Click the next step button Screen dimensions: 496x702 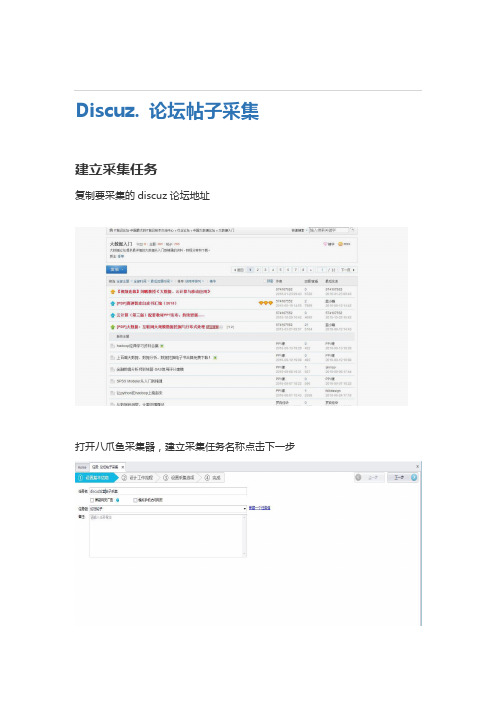[x=402, y=478]
